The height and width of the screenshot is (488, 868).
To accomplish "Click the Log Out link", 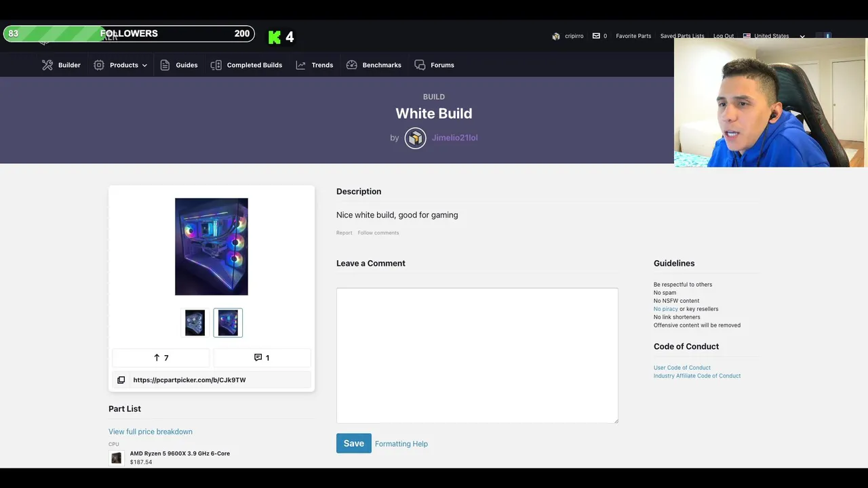I will click(x=724, y=36).
